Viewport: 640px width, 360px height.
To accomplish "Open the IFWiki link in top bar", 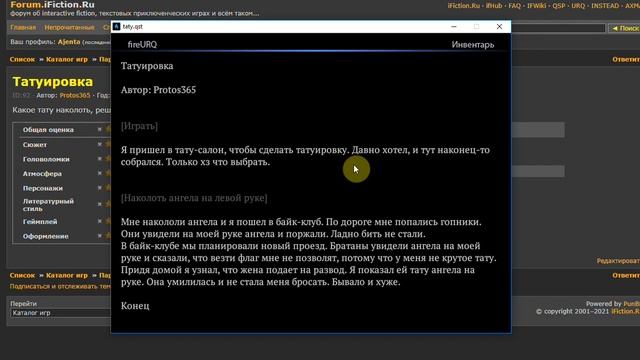I will (536, 6).
